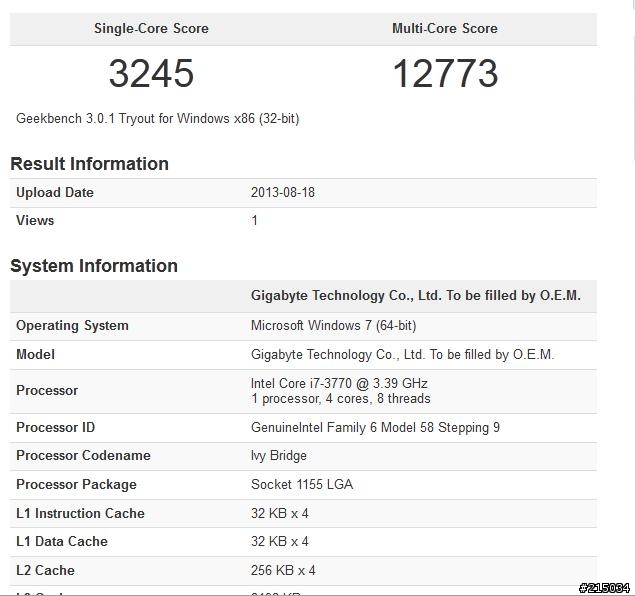Click the Operating System label
The height and width of the screenshot is (596, 635).
pyautogui.click(x=72, y=326)
